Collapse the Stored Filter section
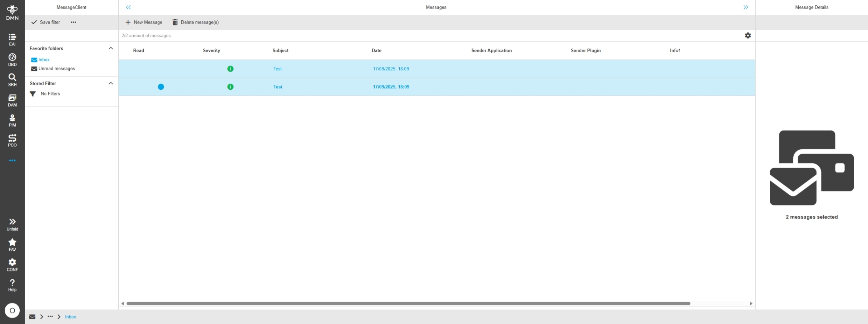Screen dimensions: 868x324 point(111,83)
